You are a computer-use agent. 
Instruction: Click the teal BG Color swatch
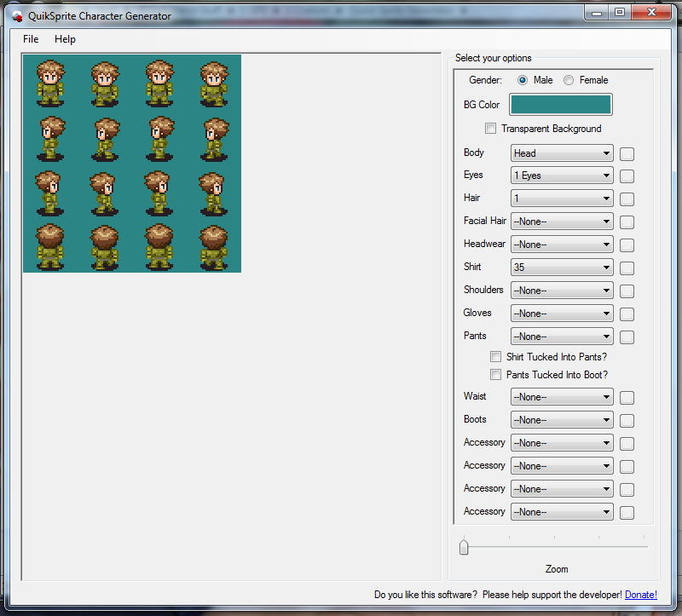[560, 105]
